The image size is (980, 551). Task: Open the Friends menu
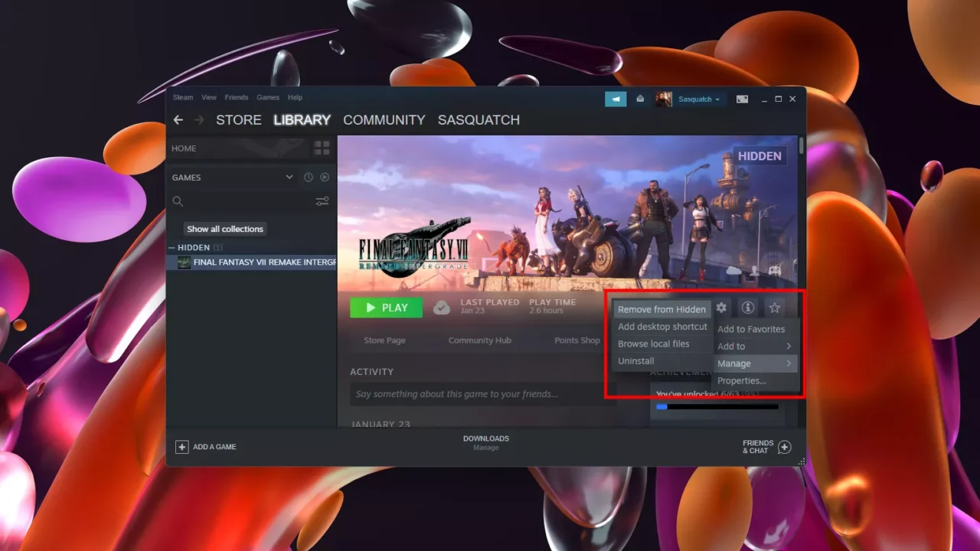(x=237, y=97)
